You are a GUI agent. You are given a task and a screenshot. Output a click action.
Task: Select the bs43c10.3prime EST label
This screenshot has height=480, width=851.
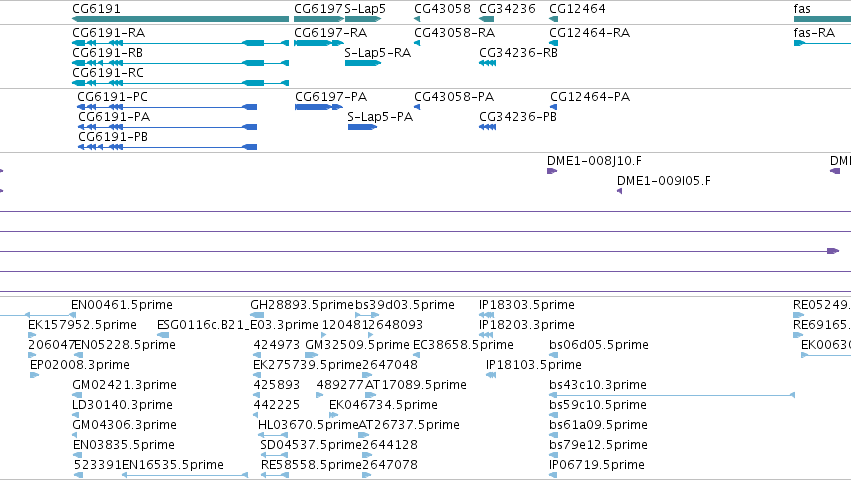click(x=598, y=385)
